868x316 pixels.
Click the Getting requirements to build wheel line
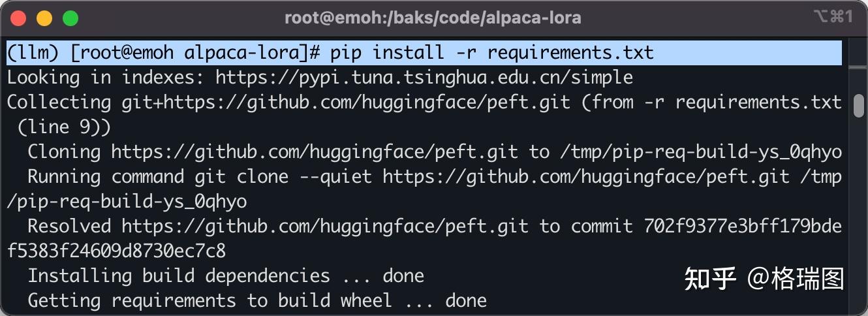point(256,301)
